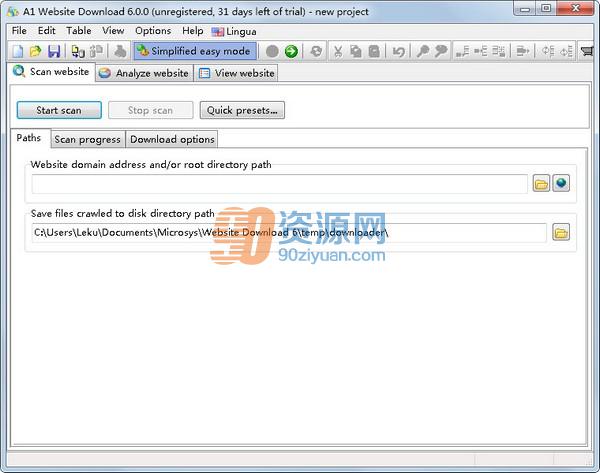This screenshot has height=473, width=600.
Task: Open the Edit menu
Action: point(47,31)
